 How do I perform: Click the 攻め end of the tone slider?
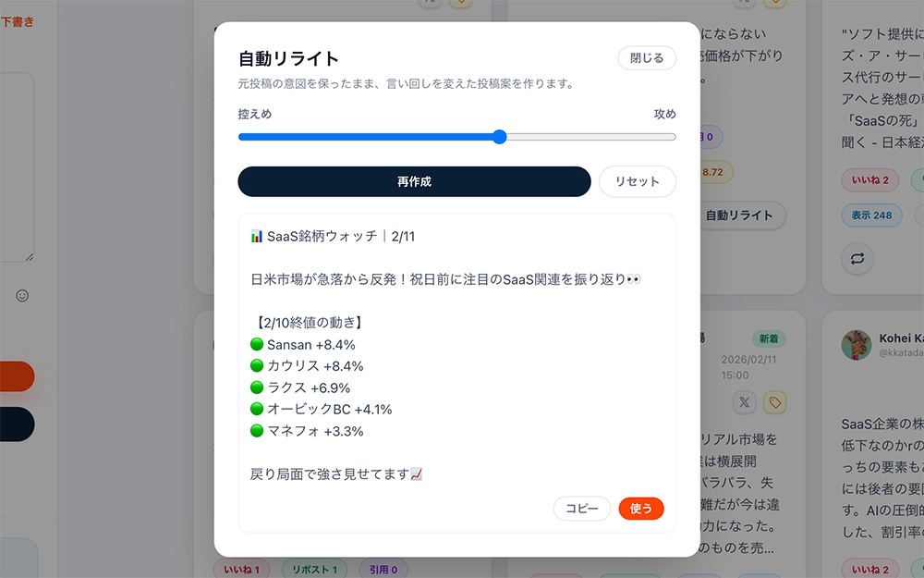click(672, 137)
